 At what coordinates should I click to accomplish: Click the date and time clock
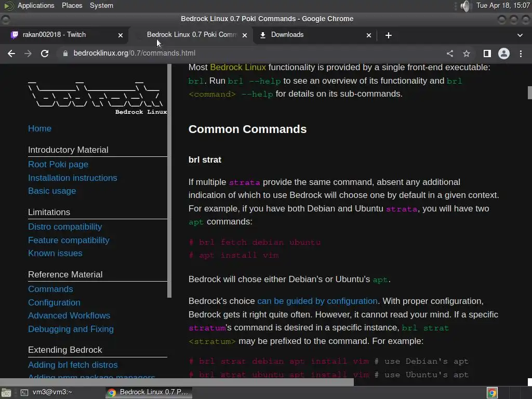tap(503, 5)
